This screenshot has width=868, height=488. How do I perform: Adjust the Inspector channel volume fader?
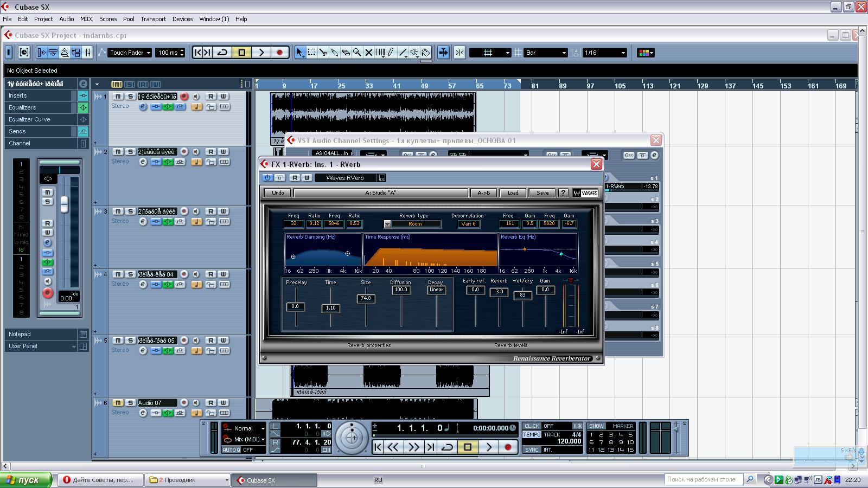(x=64, y=204)
